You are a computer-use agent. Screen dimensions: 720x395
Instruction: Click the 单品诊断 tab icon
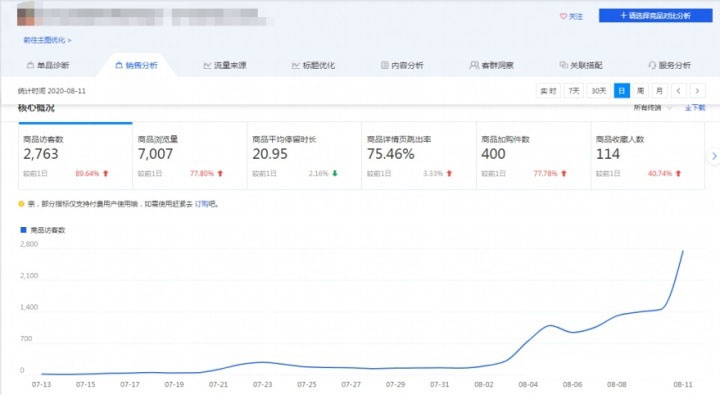coord(30,65)
